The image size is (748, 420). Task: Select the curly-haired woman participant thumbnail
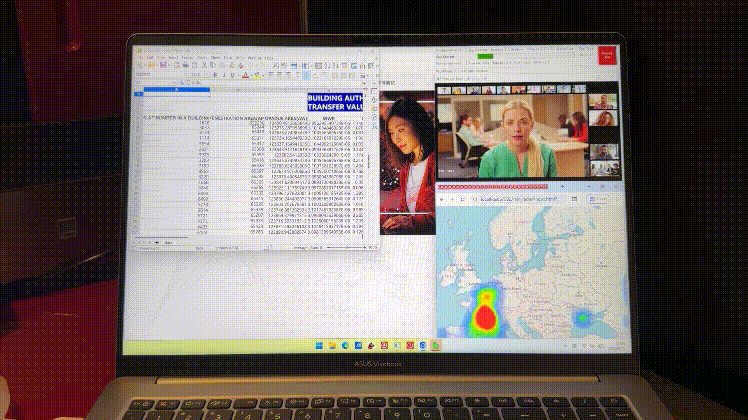coord(603,118)
